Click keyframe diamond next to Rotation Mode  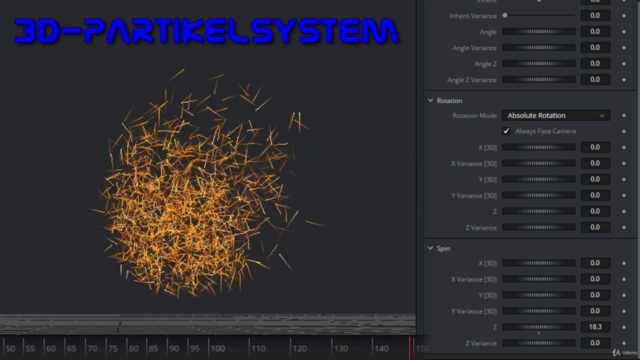624,116
